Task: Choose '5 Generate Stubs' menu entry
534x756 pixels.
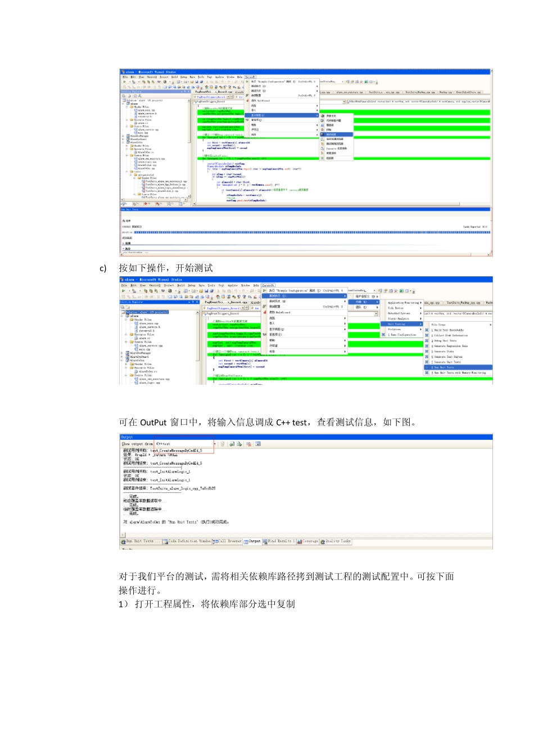Action: 458,352
